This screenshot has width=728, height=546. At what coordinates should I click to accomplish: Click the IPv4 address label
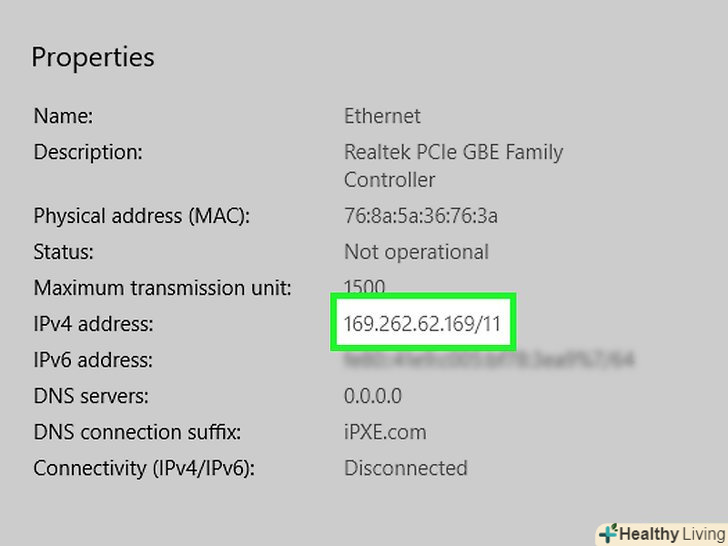tap(94, 324)
